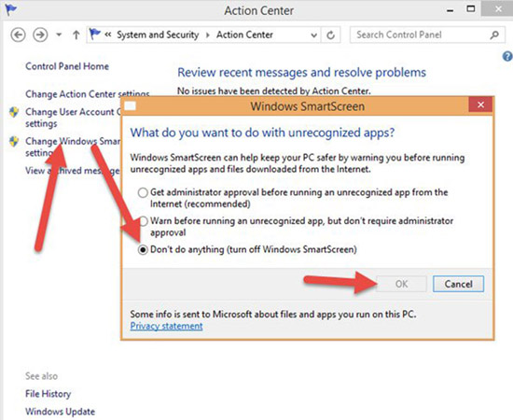Click 'See also' label
Viewport: 513px width, 420px height.
tap(42, 376)
